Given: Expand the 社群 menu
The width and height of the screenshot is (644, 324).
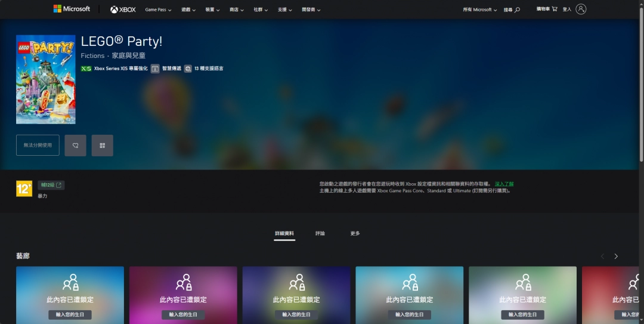Looking at the screenshot, I should pyautogui.click(x=261, y=10).
